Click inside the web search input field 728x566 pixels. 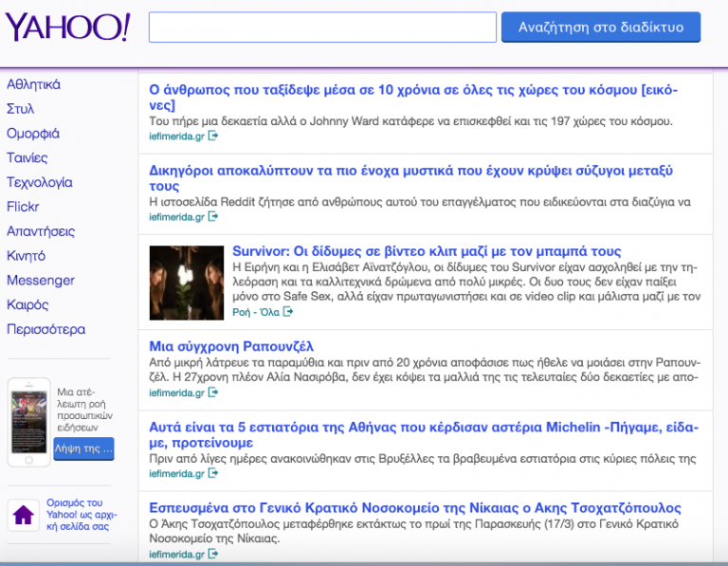(x=322, y=27)
